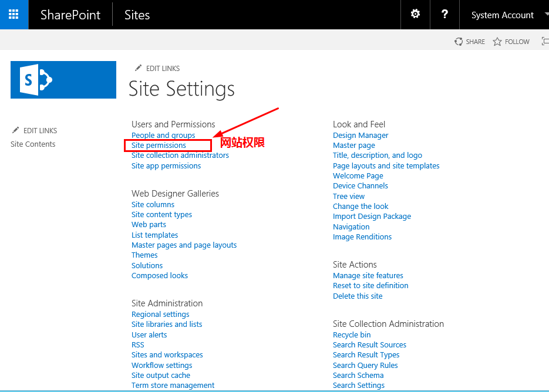Click the pencil icon in left navigation
Screen dimensions: 549x392
click(15, 130)
